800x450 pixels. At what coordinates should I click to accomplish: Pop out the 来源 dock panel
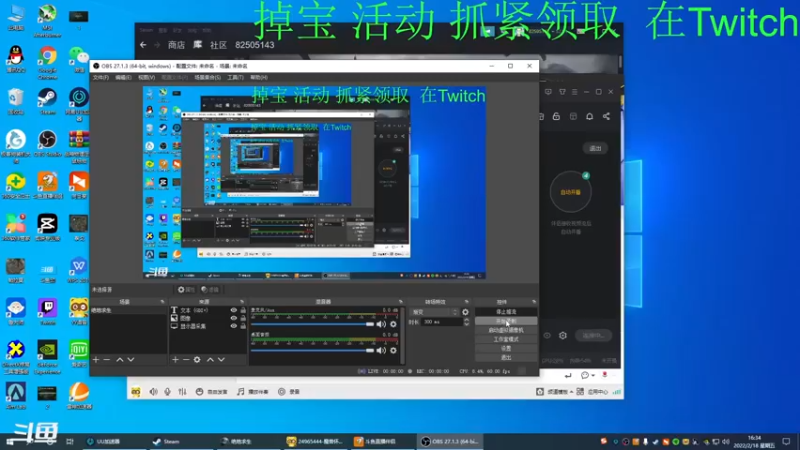242,302
